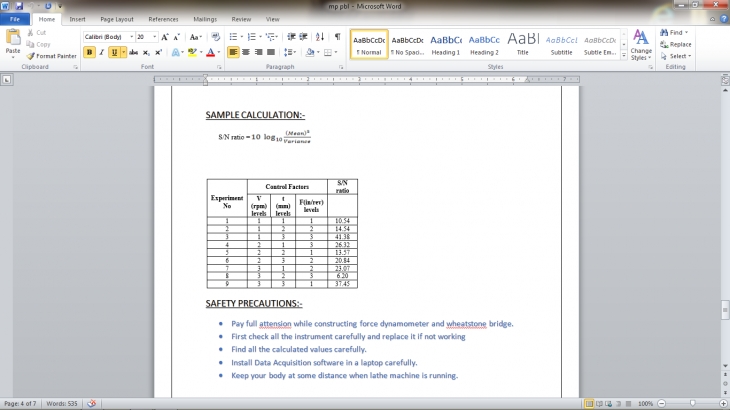730x410 pixels.
Task: Click the Zoom Out minus button
Action: tap(662, 403)
